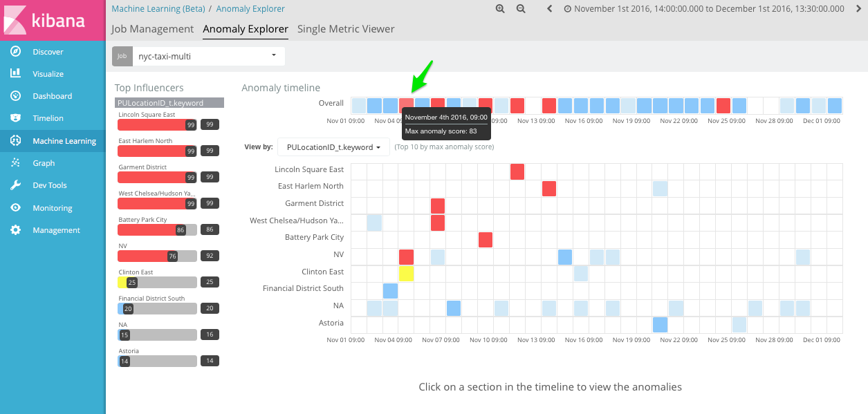Open the View by influencer dropdown
The height and width of the screenshot is (414, 868).
(x=333, y=147)
